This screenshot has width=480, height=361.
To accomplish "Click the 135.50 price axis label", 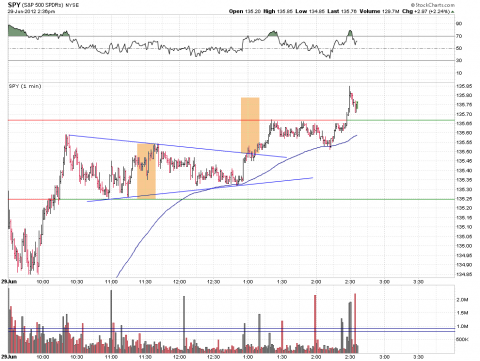I will [464, 152].
